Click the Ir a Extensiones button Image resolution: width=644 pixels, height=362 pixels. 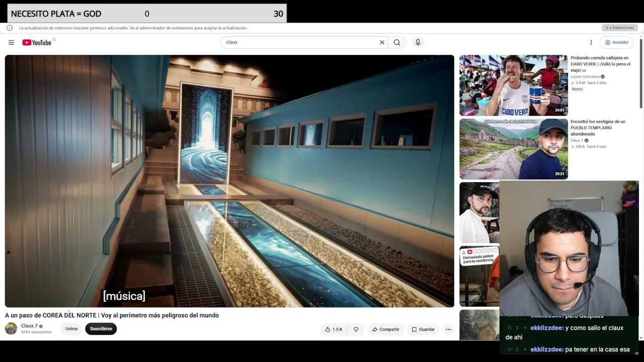(619, 28)
